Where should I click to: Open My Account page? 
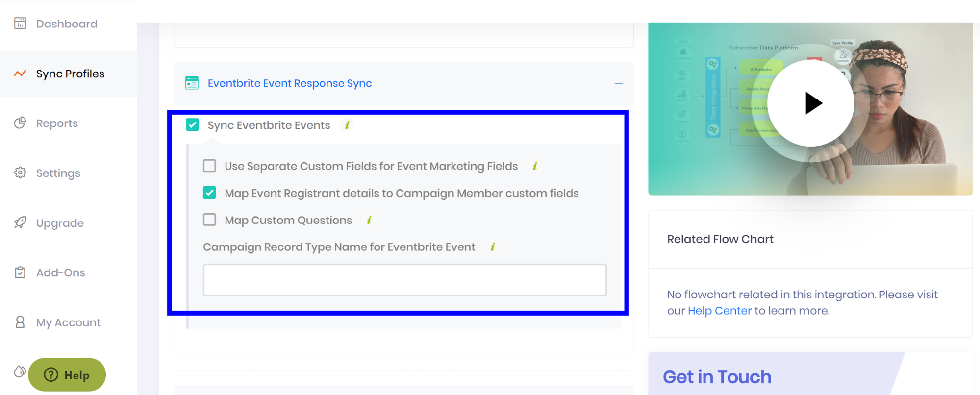click(x=68, y=322)
